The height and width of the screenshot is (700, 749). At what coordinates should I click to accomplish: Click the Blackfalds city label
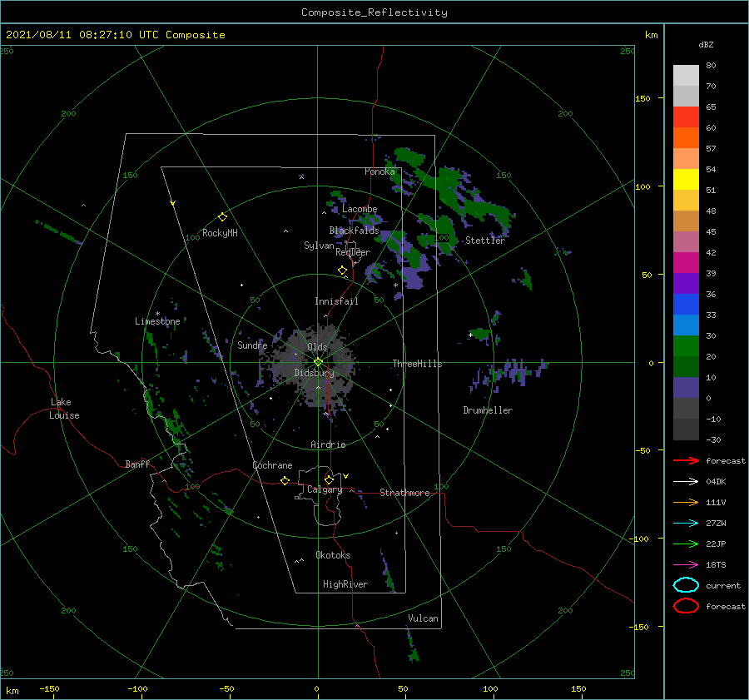354,231
